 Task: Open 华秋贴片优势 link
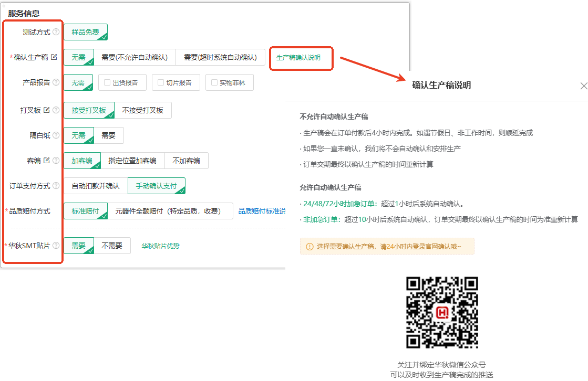pyautogui.click(x=160, y=246)
